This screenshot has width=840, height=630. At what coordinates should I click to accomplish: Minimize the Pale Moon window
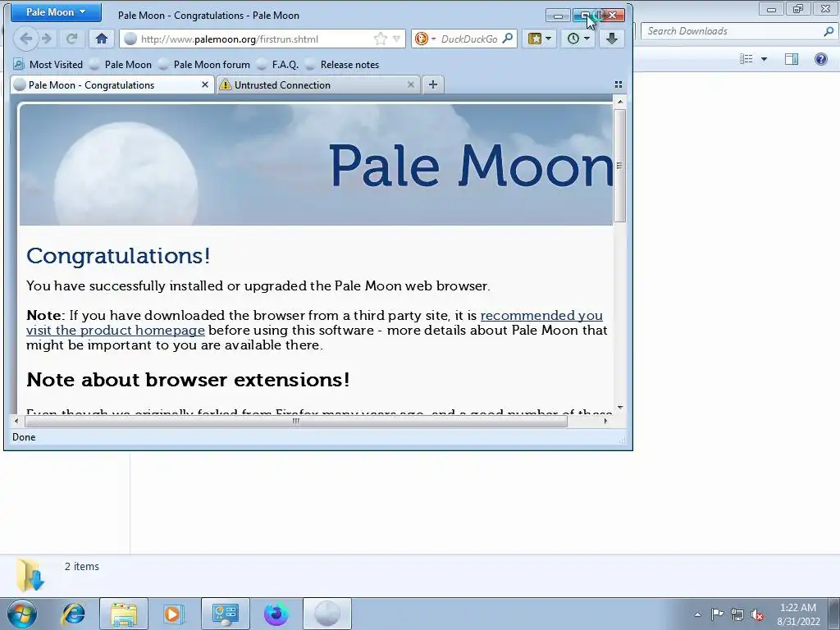click(558, 16)
